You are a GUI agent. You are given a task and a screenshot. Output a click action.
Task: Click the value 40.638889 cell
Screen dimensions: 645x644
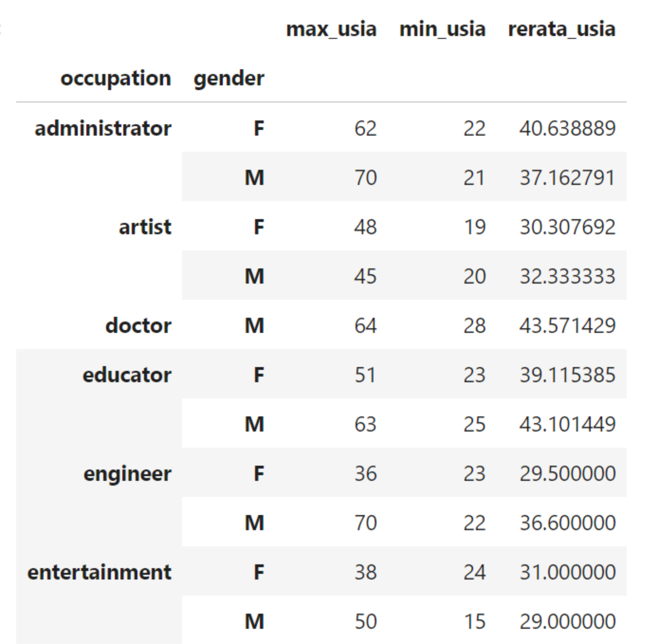click(567, 129)
